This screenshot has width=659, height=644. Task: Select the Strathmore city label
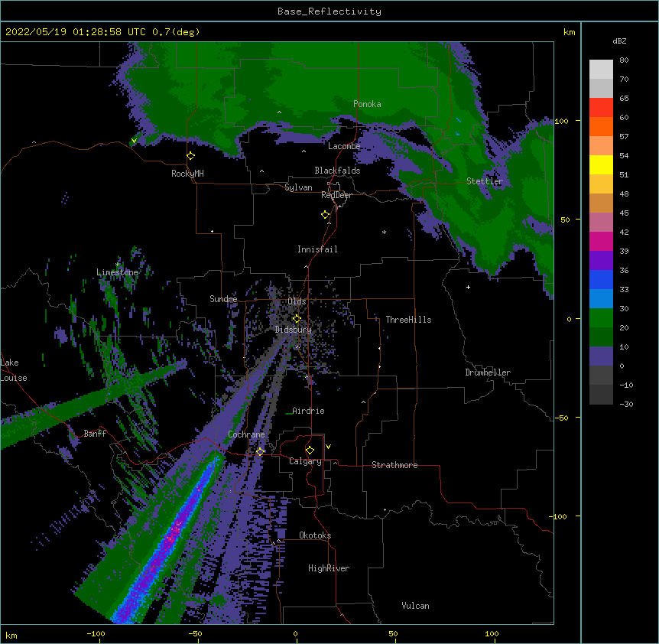[394, 465]
